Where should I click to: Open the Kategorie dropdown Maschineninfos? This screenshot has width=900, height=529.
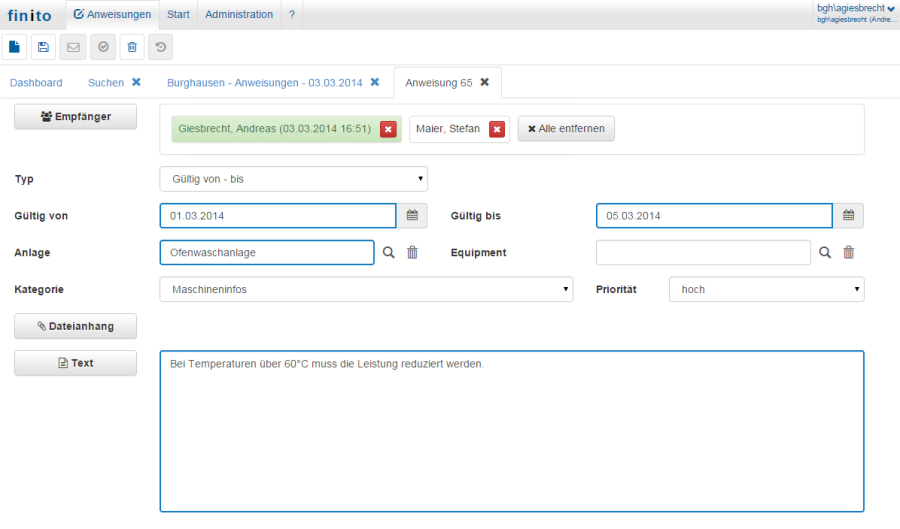click(366, 289)
